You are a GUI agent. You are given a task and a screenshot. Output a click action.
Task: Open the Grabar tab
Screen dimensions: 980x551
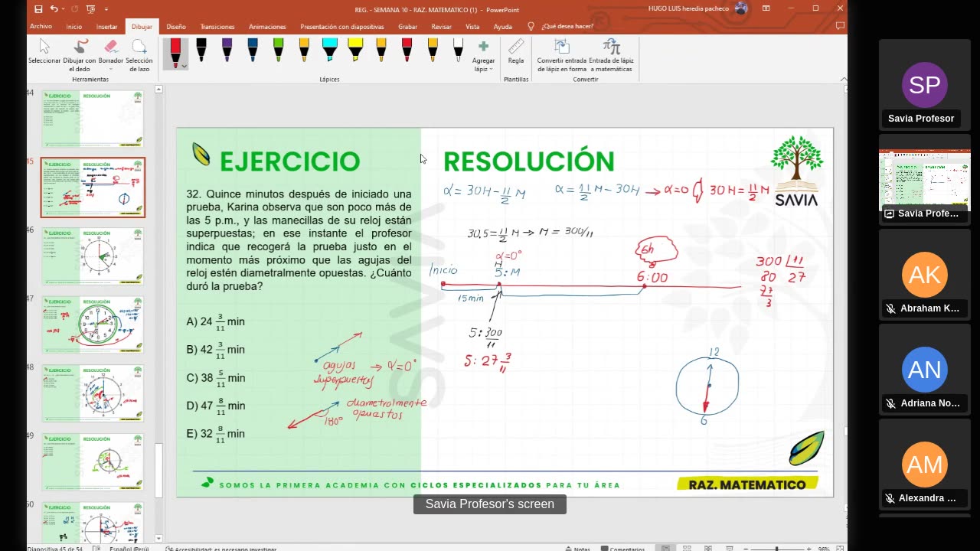[x=407, y=26]
